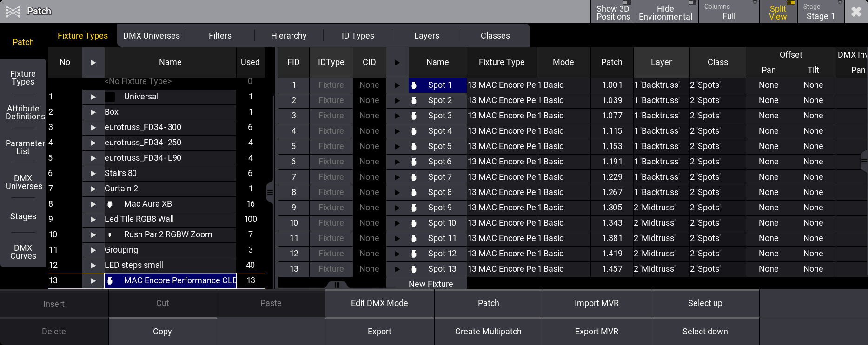Click the MAC Encore Performance fixture type icon
This screenshot has width=868, height=345.
(x=110, y=280)
